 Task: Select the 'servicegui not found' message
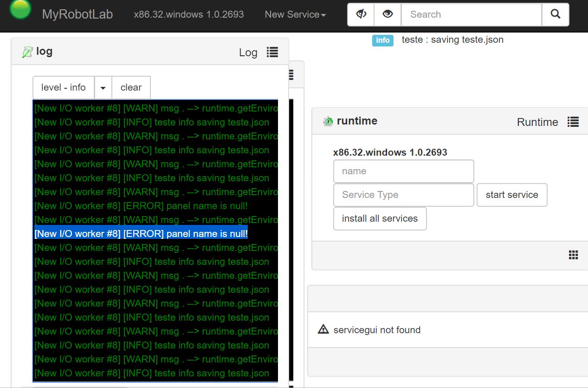pos(377,330)
